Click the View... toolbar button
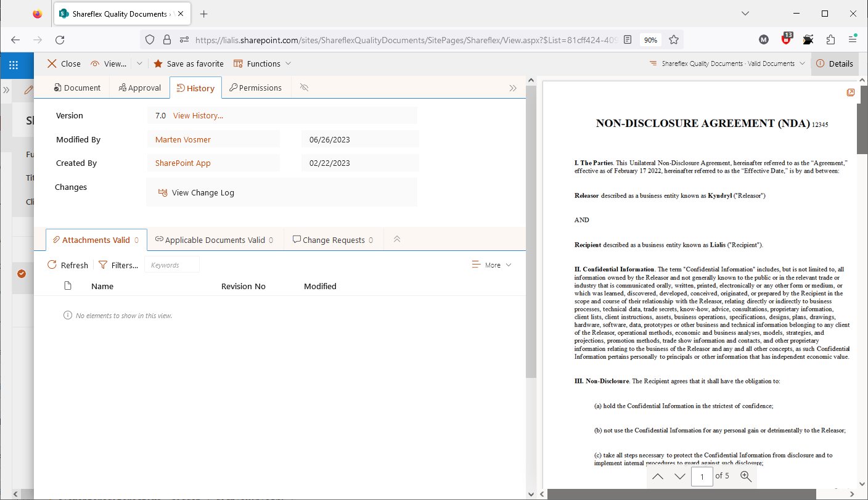 point(108,64)
